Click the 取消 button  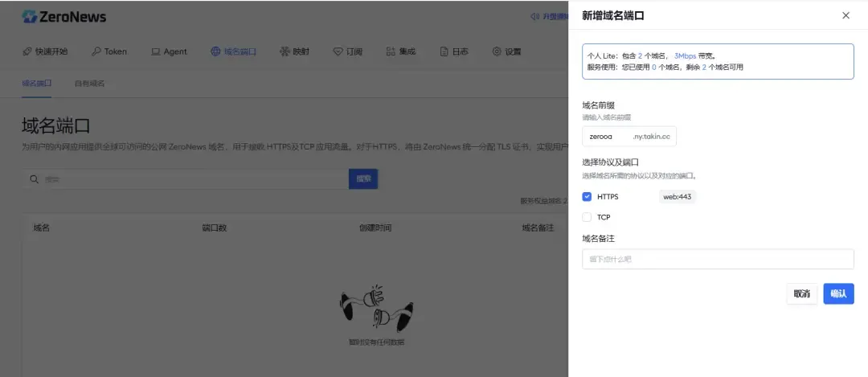tap(802, 294)
